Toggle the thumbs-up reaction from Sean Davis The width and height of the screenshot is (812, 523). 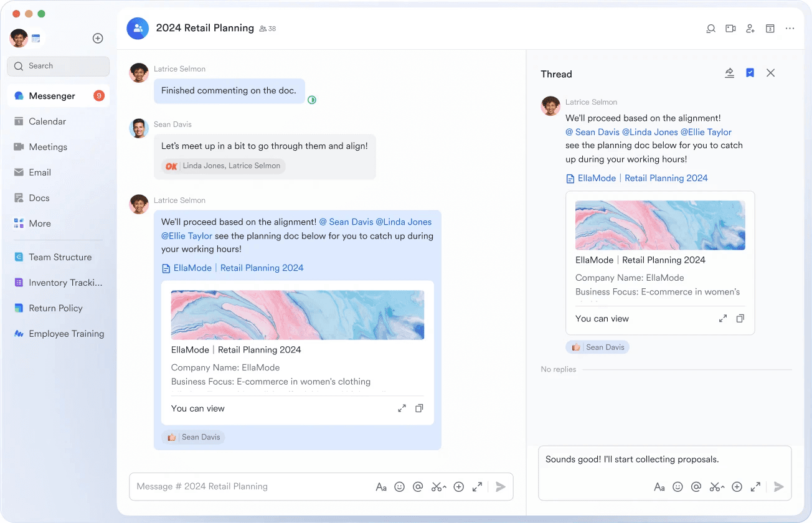193,436
